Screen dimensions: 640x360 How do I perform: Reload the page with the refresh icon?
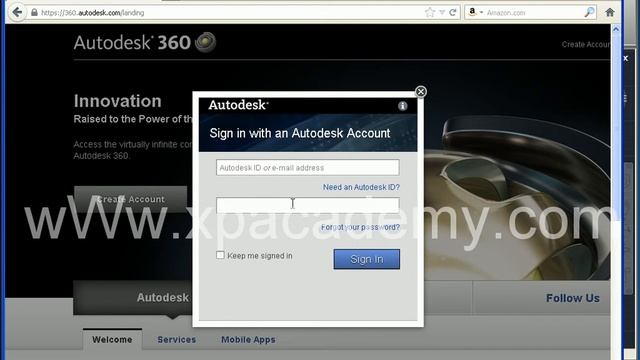click(453, 13)
